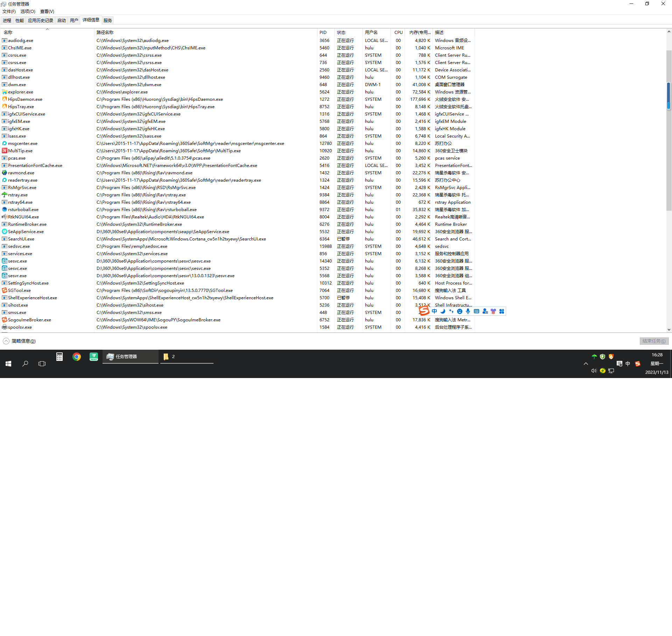Sort by the 用户名 column header
Viewport: 672px width, 636px height.
[377, 32]
